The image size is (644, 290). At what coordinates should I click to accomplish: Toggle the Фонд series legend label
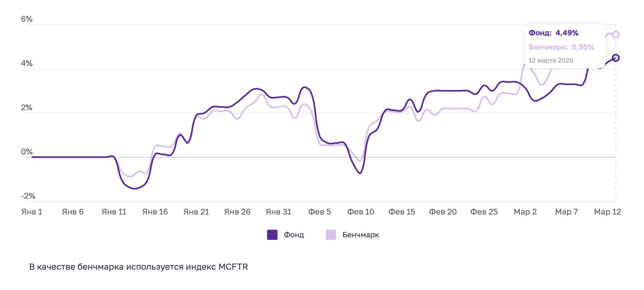pyautogui.click(x=294, y=235)
